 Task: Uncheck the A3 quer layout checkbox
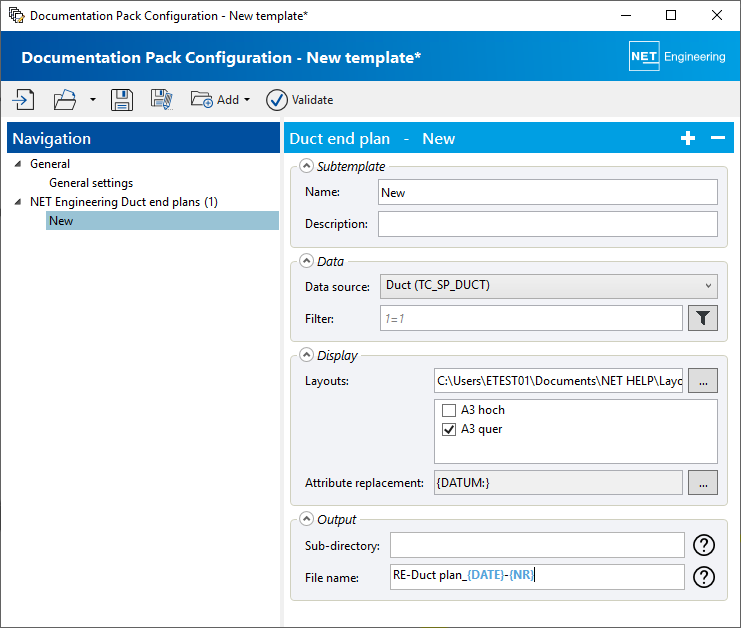tap(448, 430)
